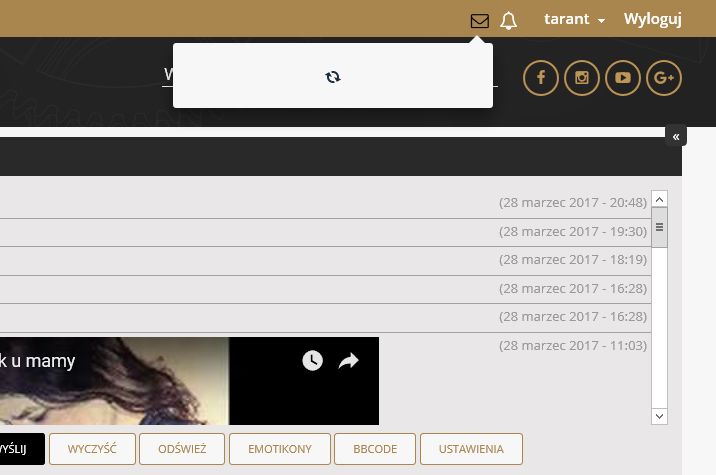Open the BBCODE options
This screenshot has width=716, height=475.
[375, 449]
